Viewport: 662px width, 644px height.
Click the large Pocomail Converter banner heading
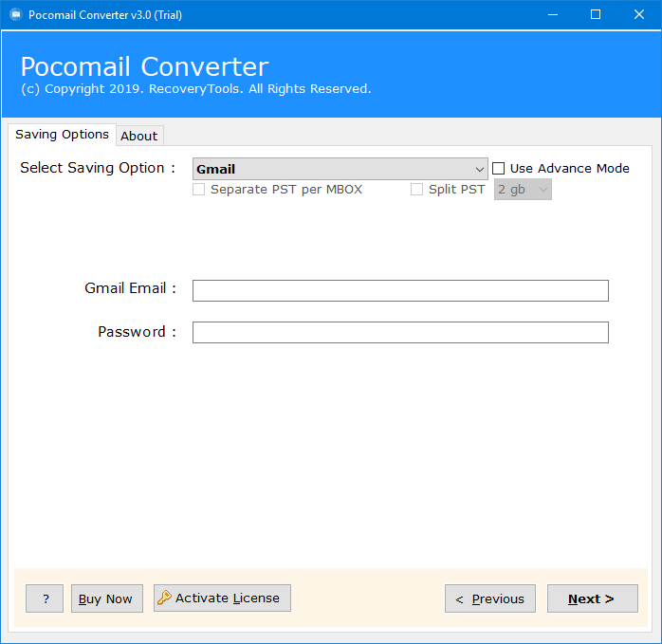144,66
